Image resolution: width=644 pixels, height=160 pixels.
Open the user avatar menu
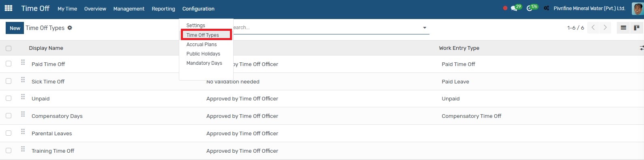coord(638,8)
